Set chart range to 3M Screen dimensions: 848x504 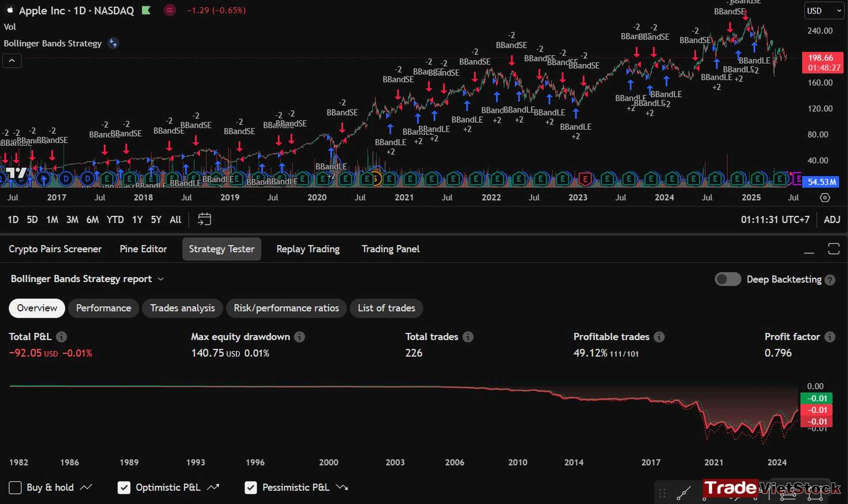(x=72, y=220)
